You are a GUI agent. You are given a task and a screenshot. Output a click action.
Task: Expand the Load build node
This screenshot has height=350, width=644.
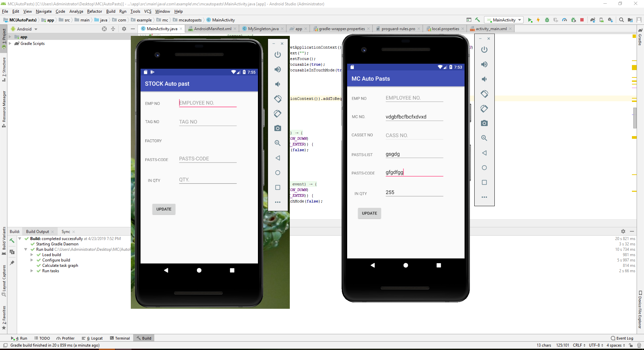tap(32, 255)
